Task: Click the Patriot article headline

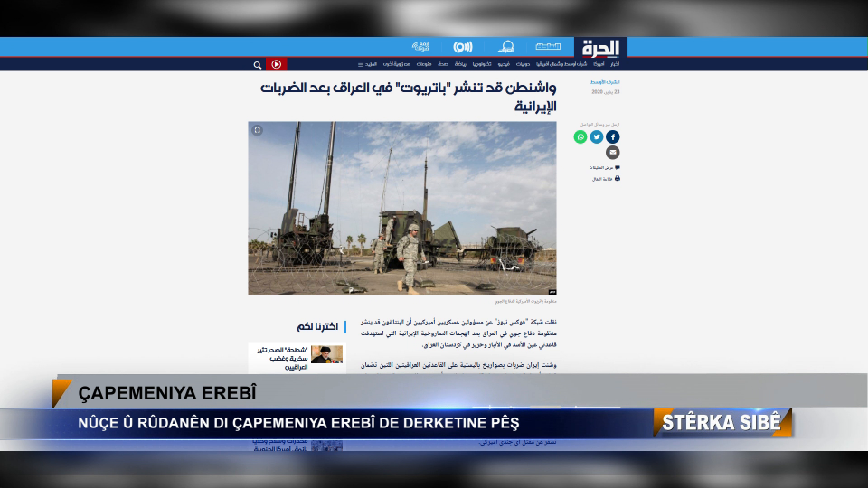Action: 408,97
